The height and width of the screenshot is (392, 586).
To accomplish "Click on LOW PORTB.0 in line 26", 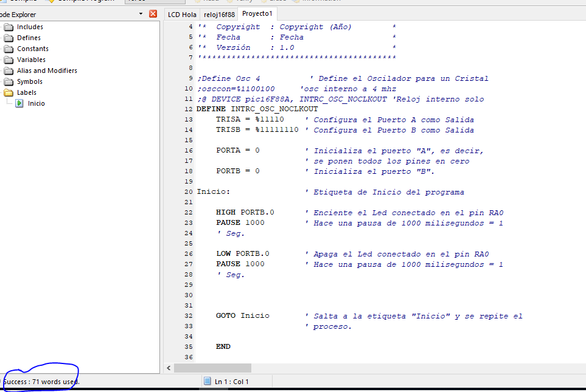I will [x=243, y=253].
